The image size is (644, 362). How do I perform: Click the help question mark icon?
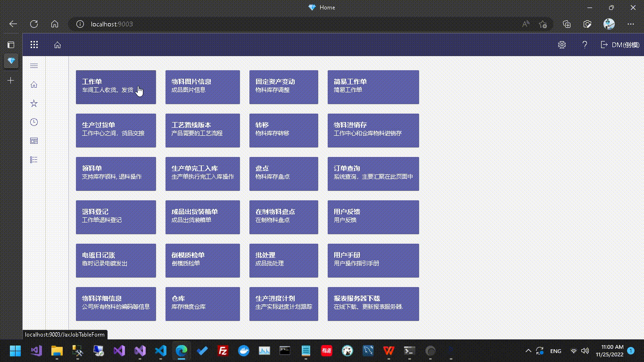pyautogui.click(x=585, y=45)
